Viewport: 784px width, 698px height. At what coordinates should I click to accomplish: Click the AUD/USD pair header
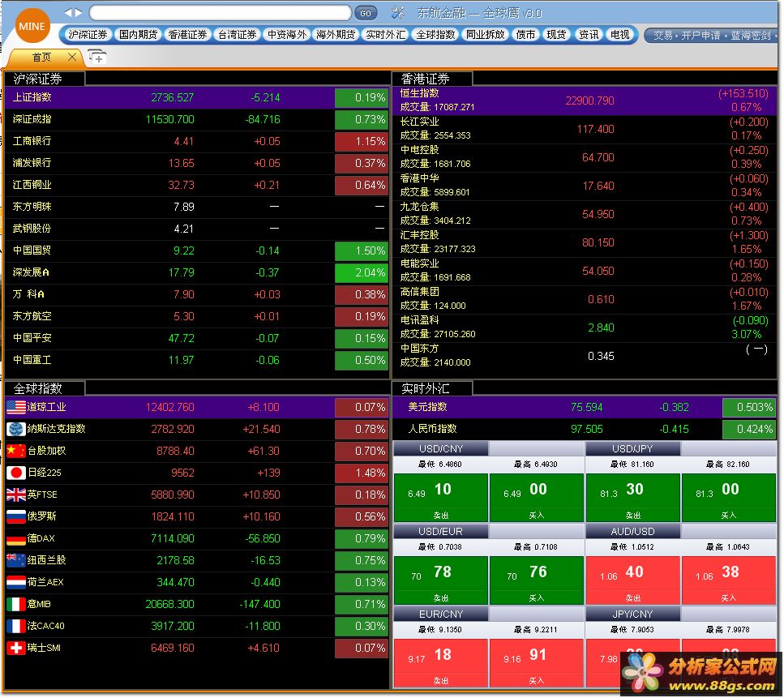(633, 532)
